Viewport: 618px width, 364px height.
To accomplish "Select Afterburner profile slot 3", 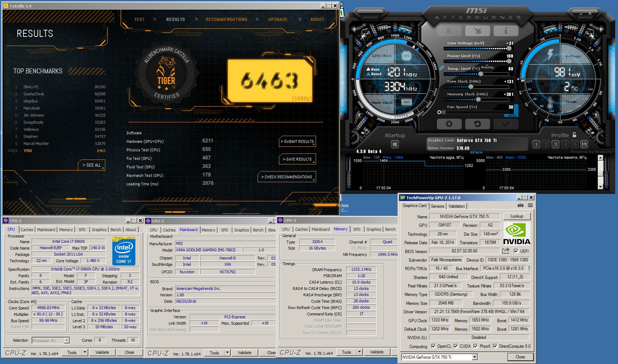I will (556, 144).
